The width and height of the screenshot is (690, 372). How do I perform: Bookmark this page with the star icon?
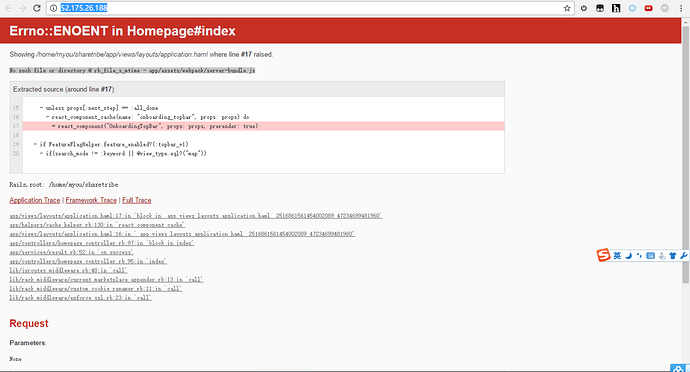[567, 8]
